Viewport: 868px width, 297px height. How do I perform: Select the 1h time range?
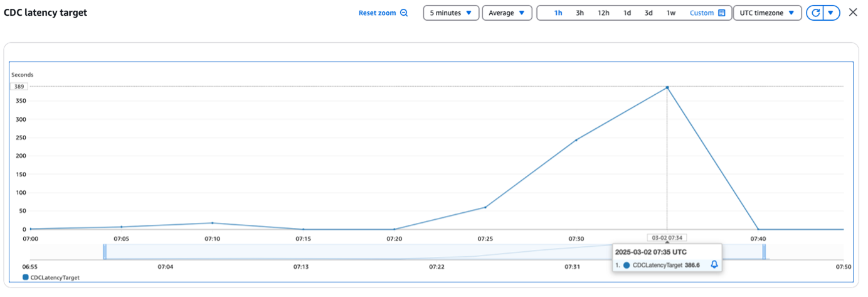558,13
